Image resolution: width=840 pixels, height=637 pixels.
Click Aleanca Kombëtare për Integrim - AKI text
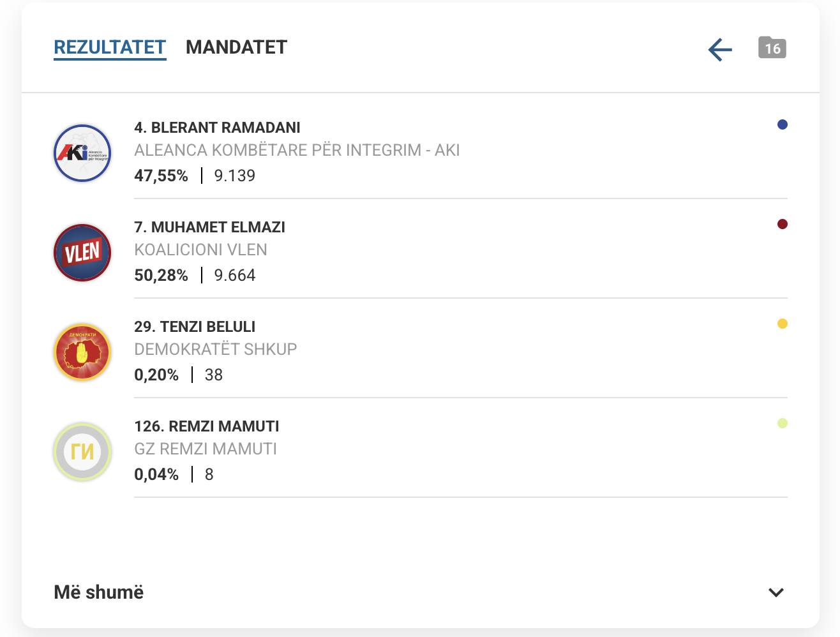pos(297,150)
